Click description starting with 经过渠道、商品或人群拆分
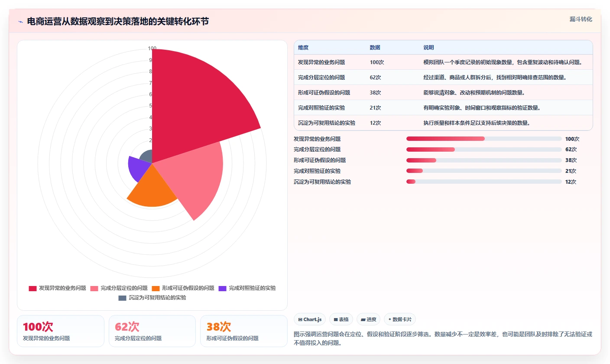Screen dimensions: 610x364 click(x=495, y=78)
